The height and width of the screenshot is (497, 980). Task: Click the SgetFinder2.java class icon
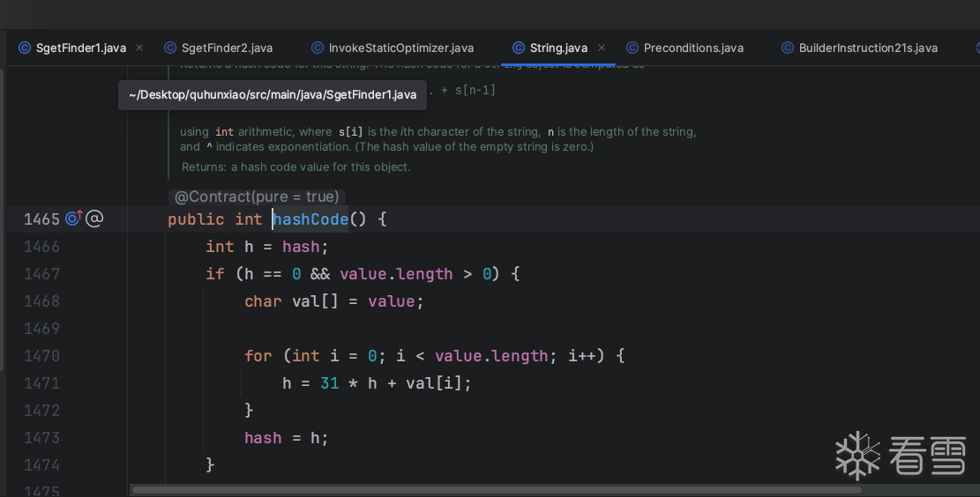pyautogui.click(x=170, y=48)
